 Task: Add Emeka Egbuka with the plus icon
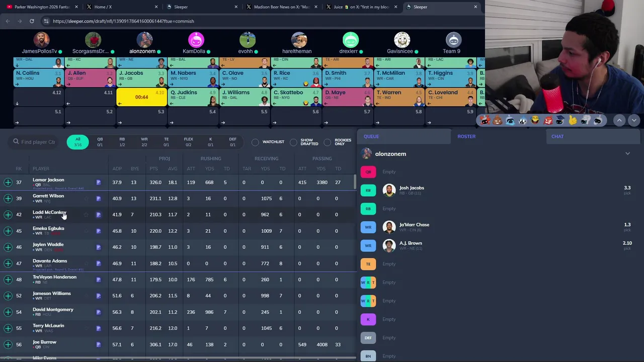pyautogui.click(x=8, y=231)
